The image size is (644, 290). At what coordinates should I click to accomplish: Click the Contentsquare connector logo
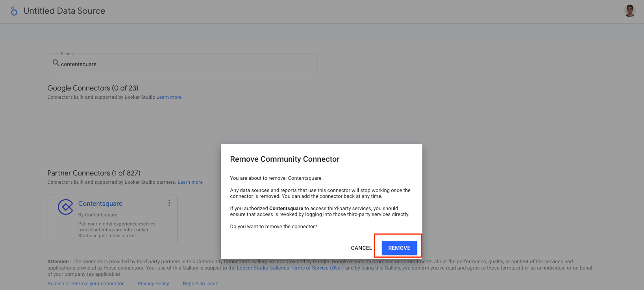point(65,207)
